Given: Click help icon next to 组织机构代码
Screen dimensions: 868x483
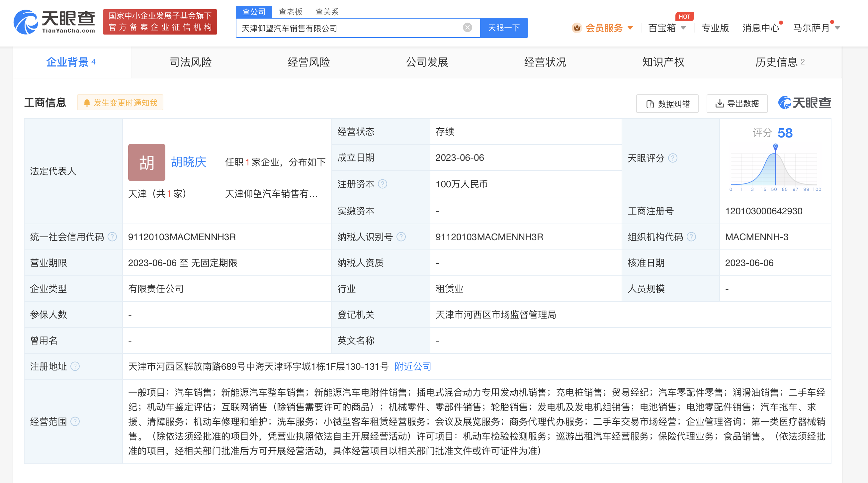Looking at the screenshot, I should tap(691, 237).
